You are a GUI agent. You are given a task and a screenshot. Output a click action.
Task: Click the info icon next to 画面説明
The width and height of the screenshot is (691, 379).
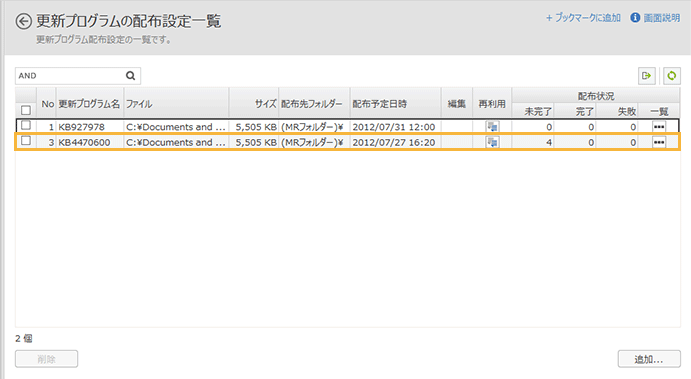pyautogui.click(x=635, y=18)
